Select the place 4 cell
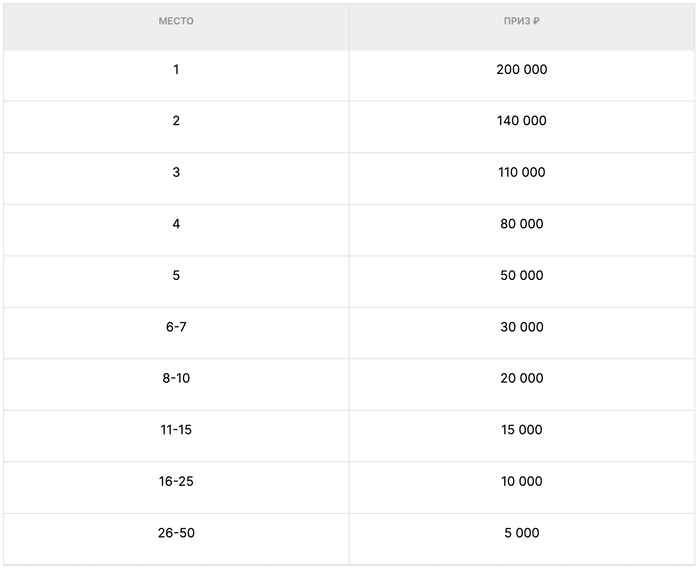Image resolution: width=700 pixels, height=571 pixels. tap(176, 224)
